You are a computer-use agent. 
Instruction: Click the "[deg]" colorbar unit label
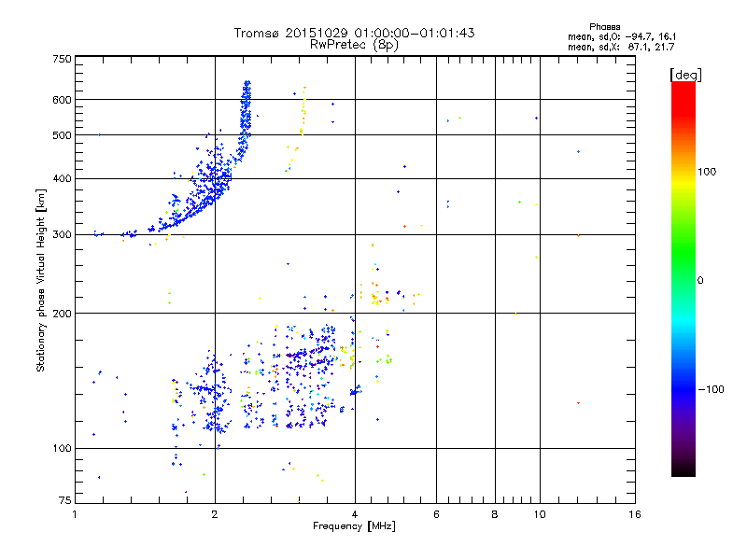(x=685, y=75)
